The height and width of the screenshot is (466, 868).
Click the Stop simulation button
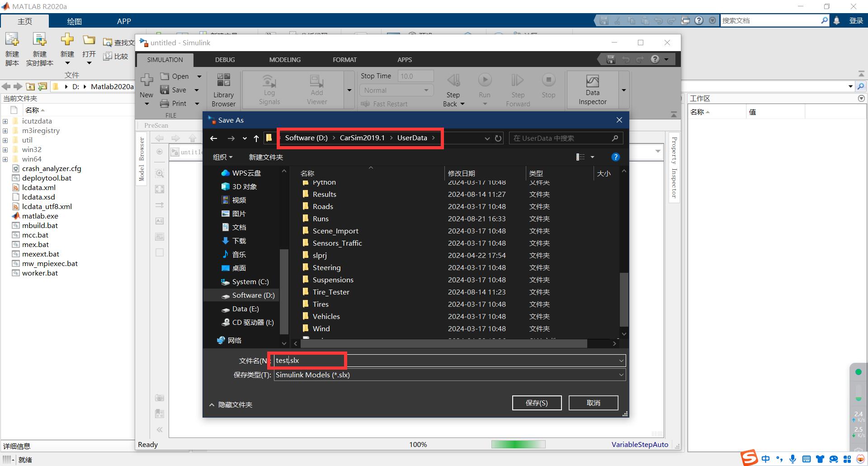pyautogui.click(x=548, y=86)
